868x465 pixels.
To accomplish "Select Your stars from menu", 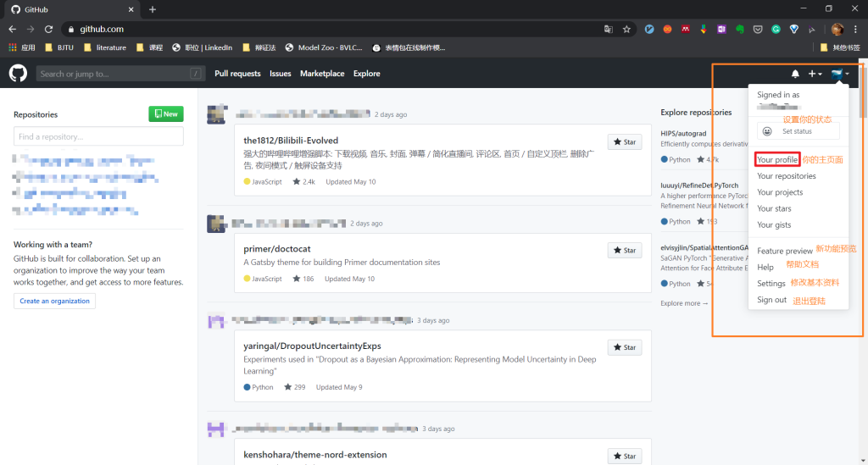I will click(774, 208).
